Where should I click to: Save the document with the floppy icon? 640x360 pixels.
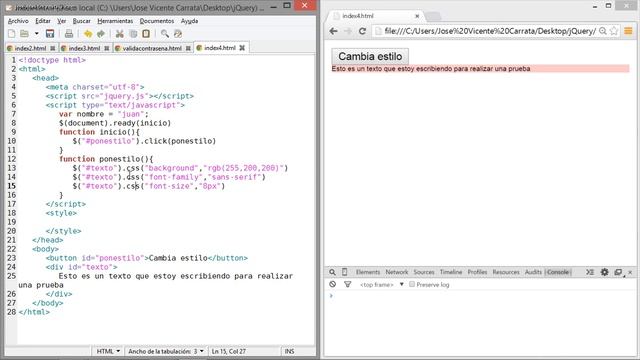click(50, 34)
